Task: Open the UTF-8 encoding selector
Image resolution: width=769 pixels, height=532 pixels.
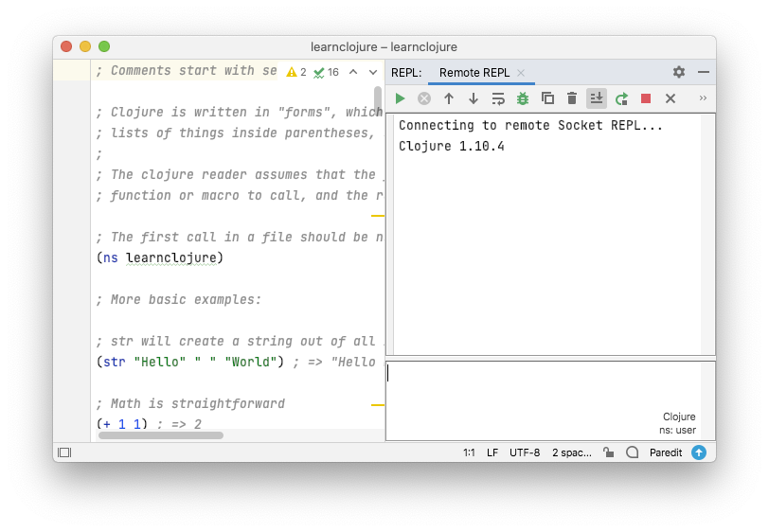Action: 525,452
